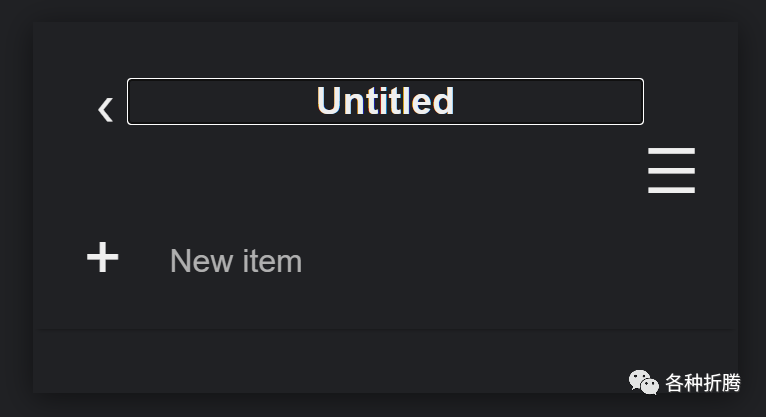The width and height of the screenshot is (766, 417).
Task: Rename the list by clicking Untitled
Action: click(385, 102)
